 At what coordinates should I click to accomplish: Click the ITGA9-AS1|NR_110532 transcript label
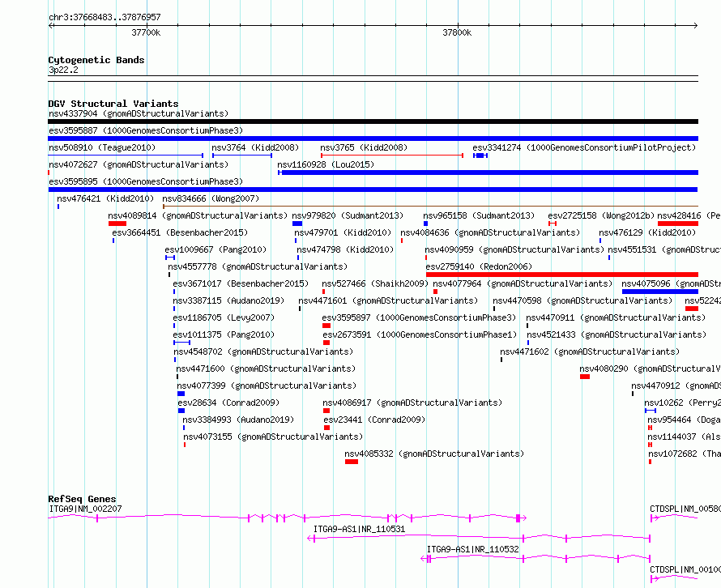(472, 549)
